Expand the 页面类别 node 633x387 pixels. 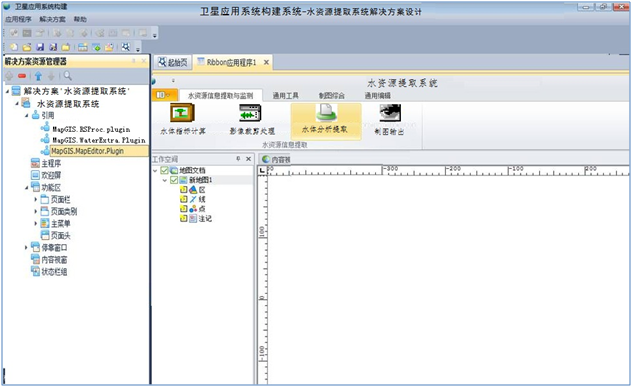click(36, 211)
